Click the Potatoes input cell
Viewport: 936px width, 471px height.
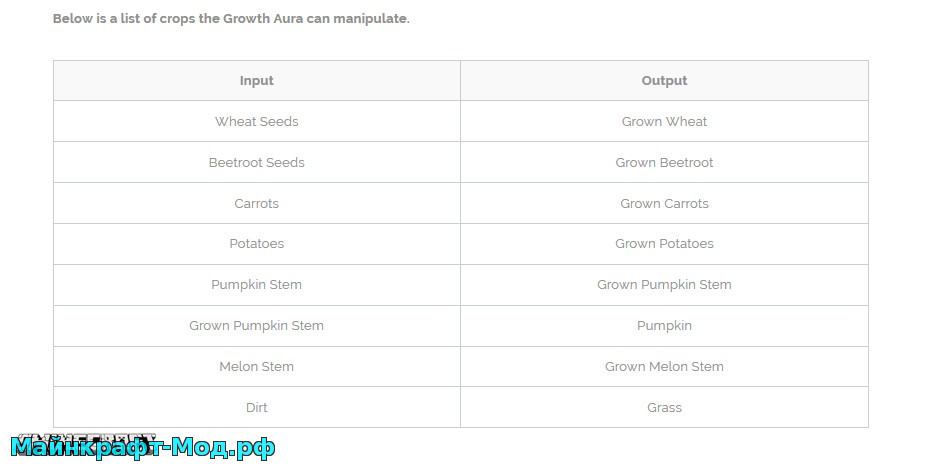tap(257, 244)
